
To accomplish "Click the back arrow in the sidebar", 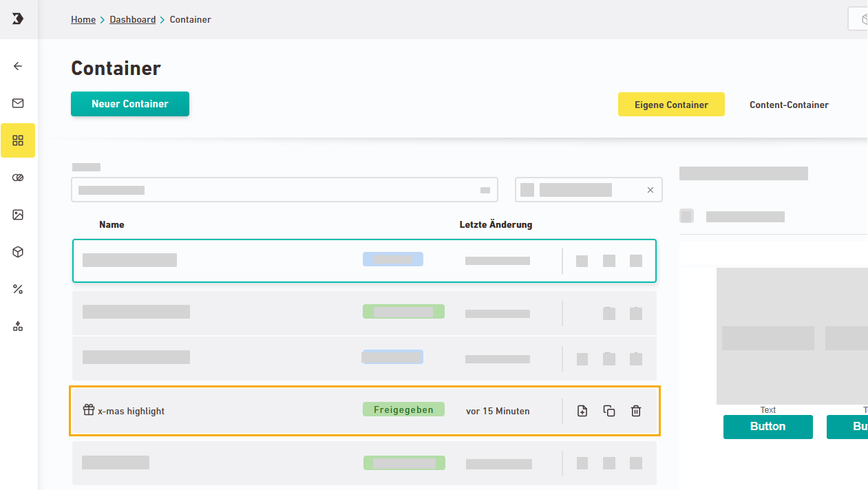I will coord(18,66).
